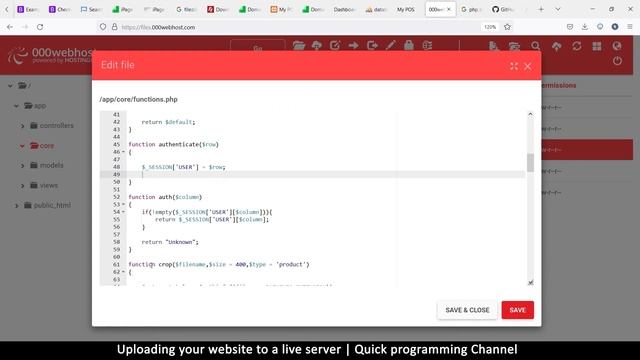Click the Permissions column header
640x360 pixels.
[x=559, y=86]
